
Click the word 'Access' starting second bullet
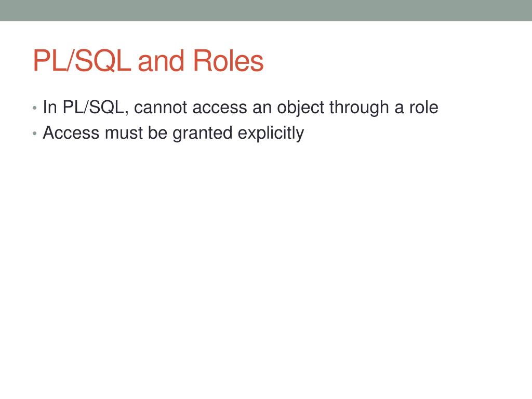pos(71,133)
